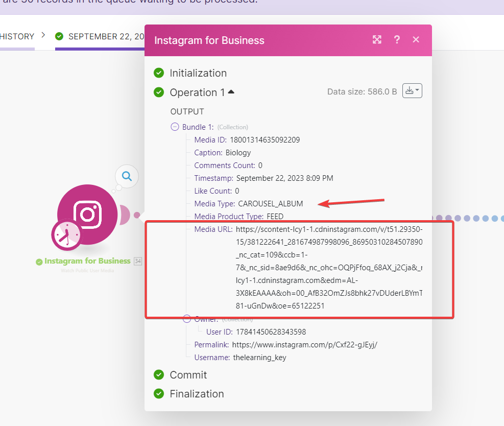Click the magnifier bubble above Instagram module
The image size is (504, 426).
coord(127,176)
